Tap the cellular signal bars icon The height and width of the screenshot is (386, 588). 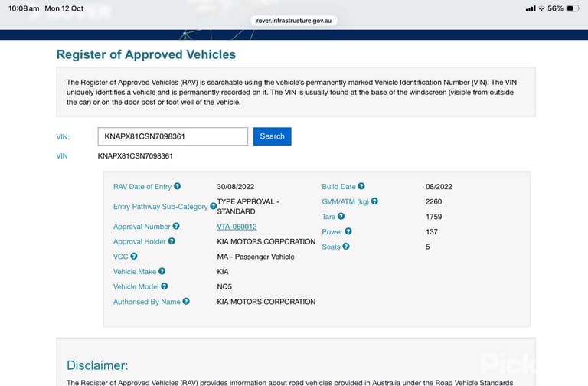531,8
